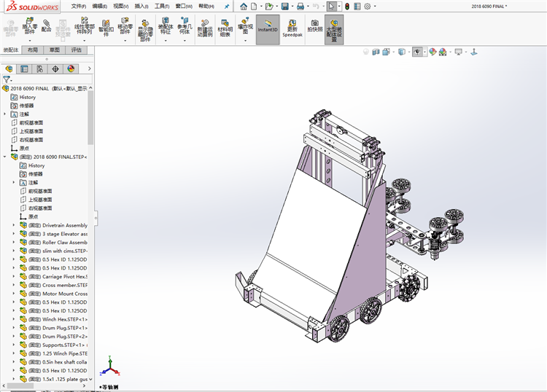Click View Settings monitor icon
Image resolution: width=547 pixels, height=392 pixels.
(459, 52)
